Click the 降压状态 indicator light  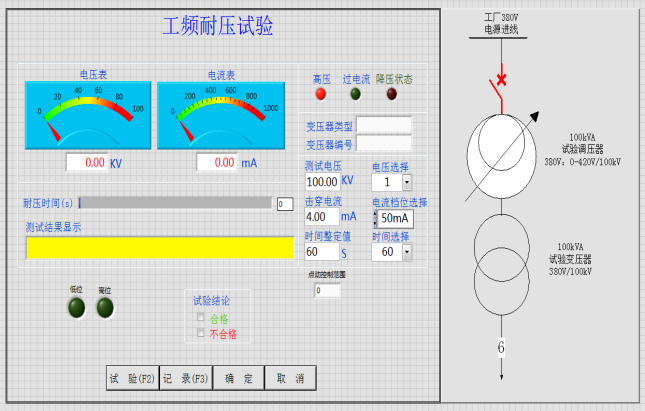pyautogui.click(x=392, y=95)
